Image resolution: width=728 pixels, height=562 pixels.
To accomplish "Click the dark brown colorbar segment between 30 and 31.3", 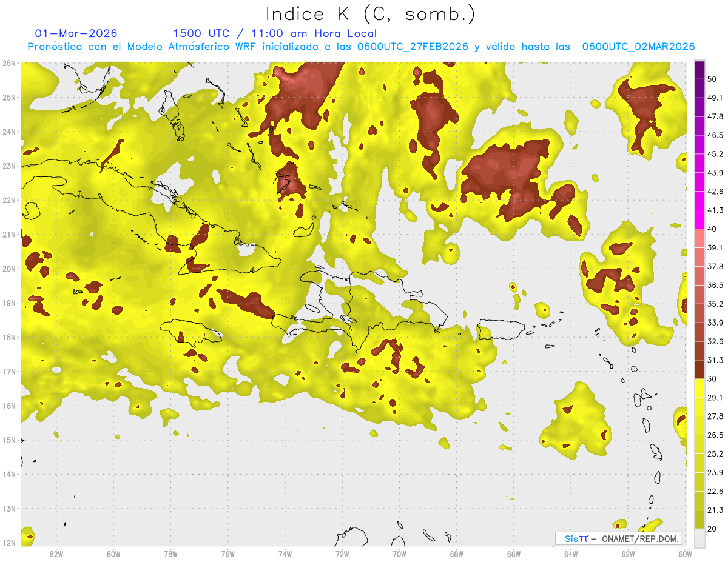I will pos(700,370).
